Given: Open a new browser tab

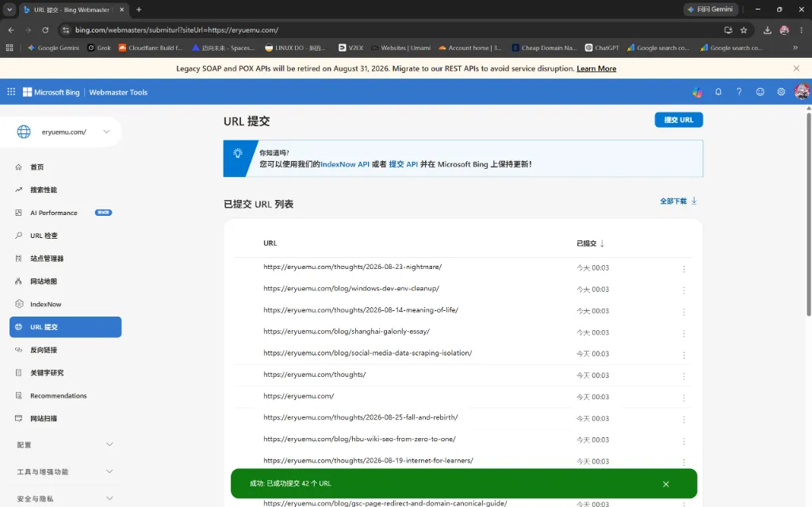Looking at the screenshot, I should click(x=139, y=10).
